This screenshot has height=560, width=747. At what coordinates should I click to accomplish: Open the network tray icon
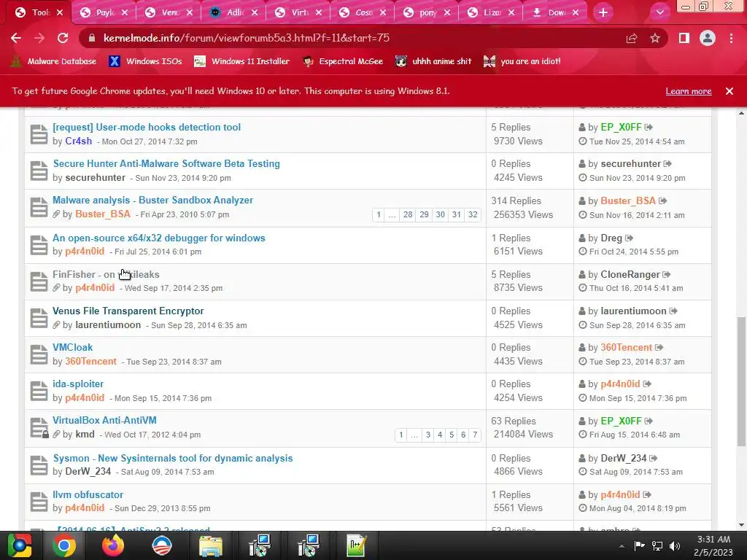pyautogui.click(x=657, y=546)
